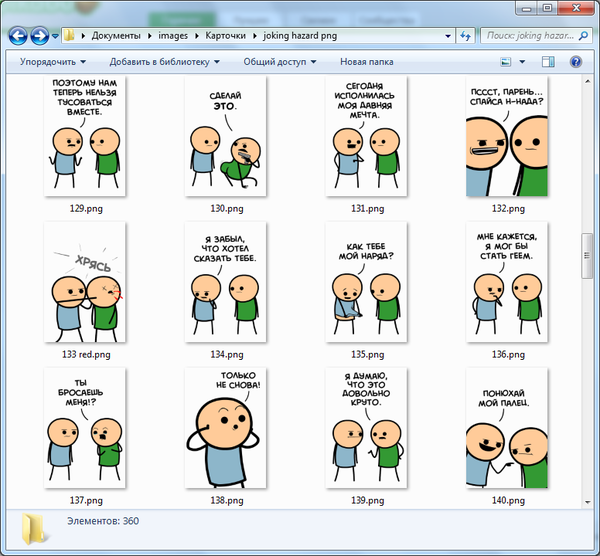Click the scrollbar down arrow

point(587,502)
